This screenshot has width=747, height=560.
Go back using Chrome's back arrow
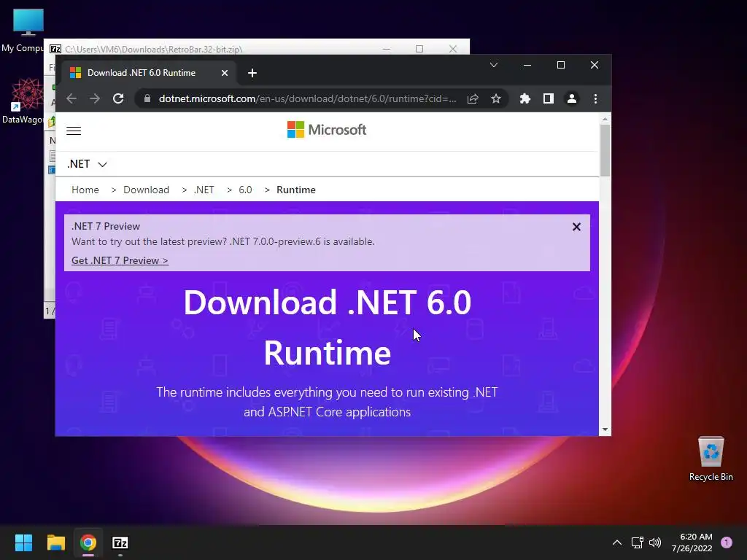(71, 98)
